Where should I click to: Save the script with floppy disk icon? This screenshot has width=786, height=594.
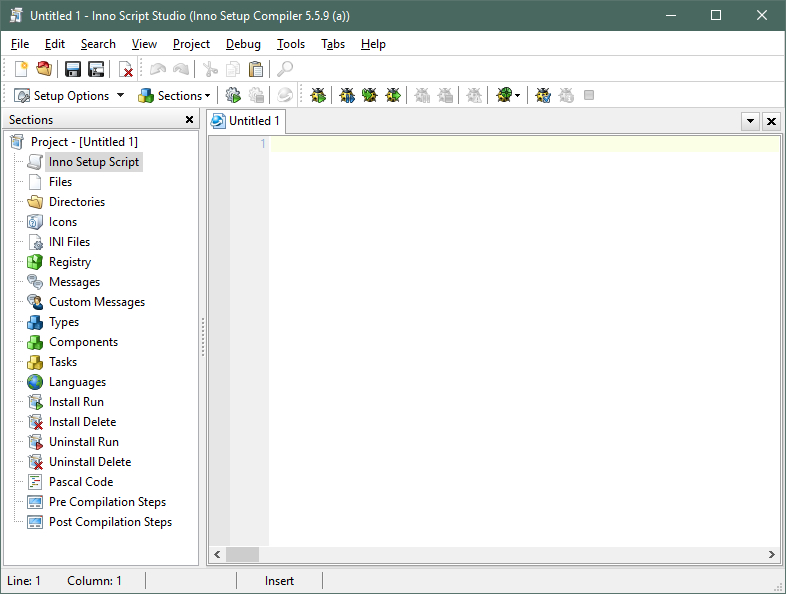tap(73, 69)
